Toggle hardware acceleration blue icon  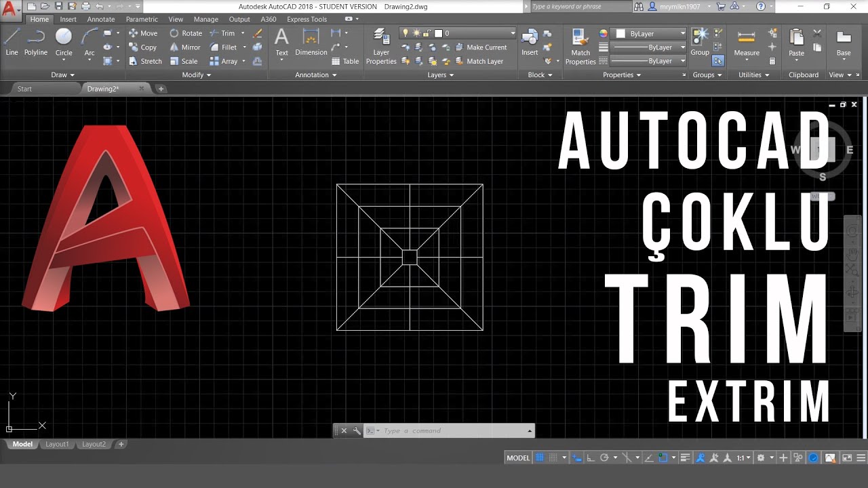point(813,457)
